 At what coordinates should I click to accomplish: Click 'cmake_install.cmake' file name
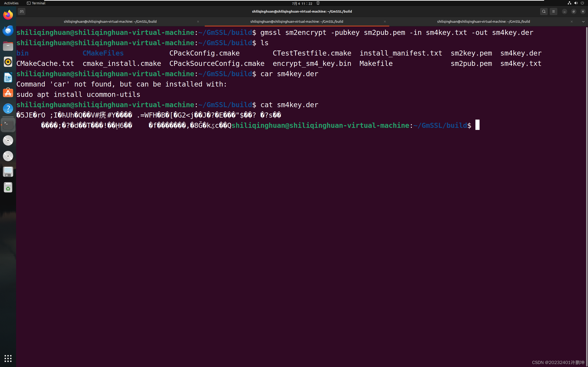122,64
